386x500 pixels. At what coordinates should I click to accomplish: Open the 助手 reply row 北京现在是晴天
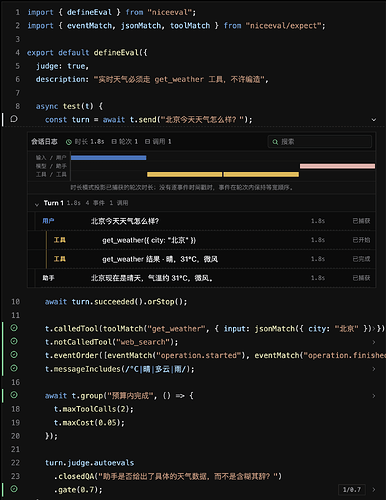[201, 278]
